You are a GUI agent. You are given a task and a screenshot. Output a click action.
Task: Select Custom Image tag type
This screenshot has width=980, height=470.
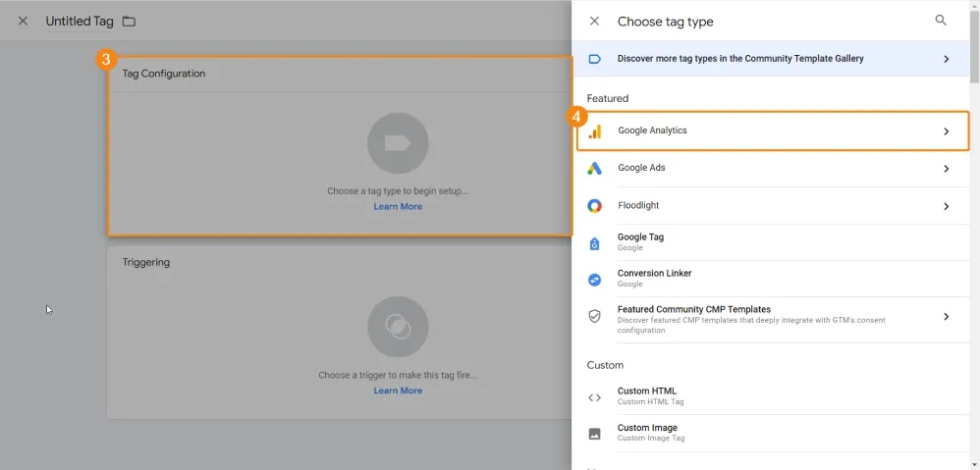tap(772, 433)
